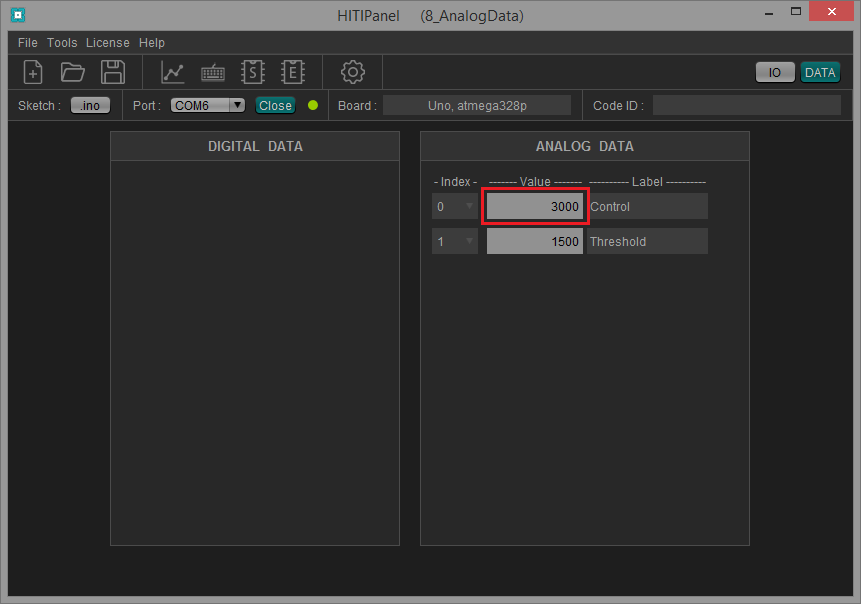The image size is (861, 604).
Task: Close the serial port connection
Action: click(x=275, y=105)
